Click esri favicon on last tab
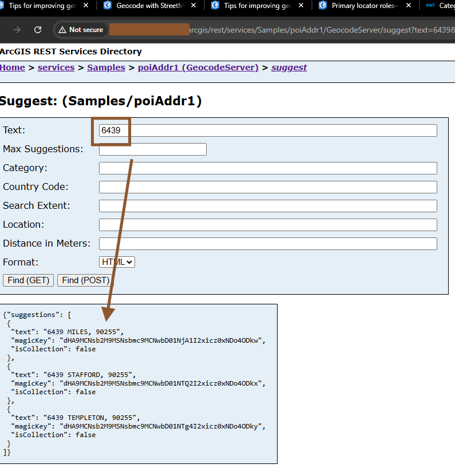455x476 pixels. [430, 5]
